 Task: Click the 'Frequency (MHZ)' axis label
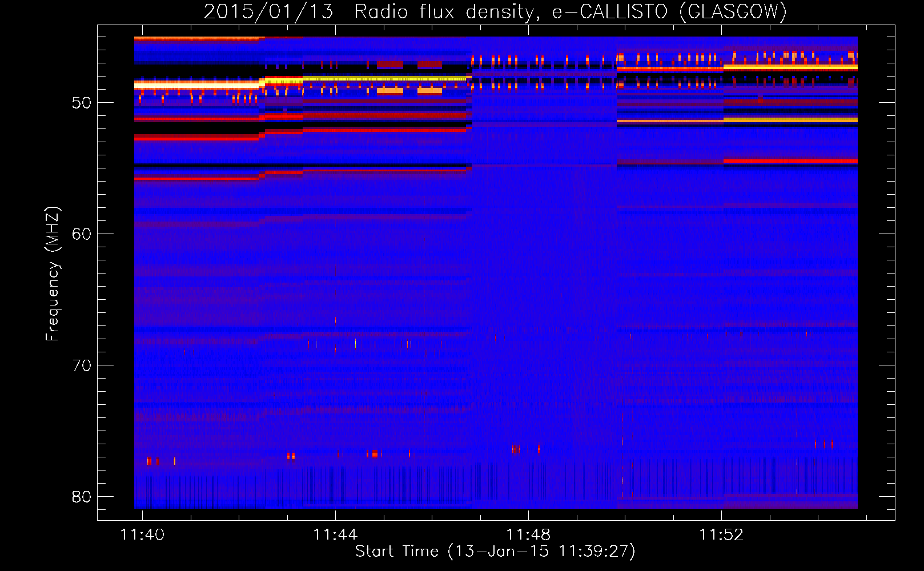click(53, 274)
